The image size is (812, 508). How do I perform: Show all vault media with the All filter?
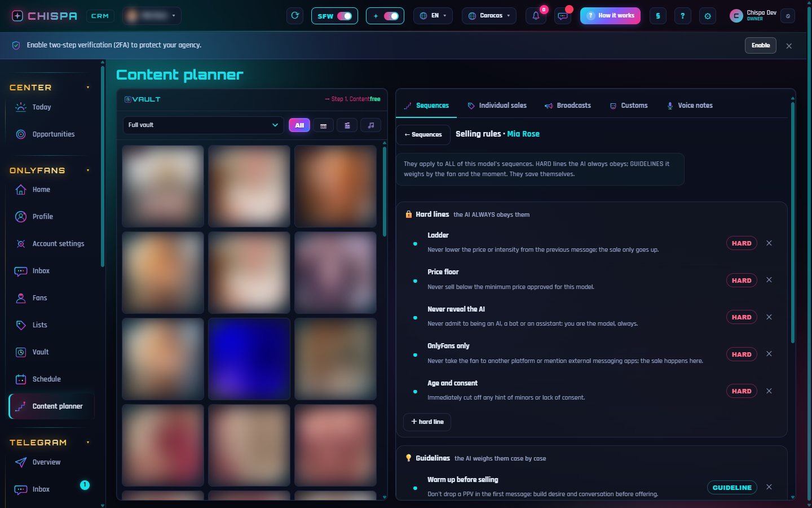pos(299,125)
